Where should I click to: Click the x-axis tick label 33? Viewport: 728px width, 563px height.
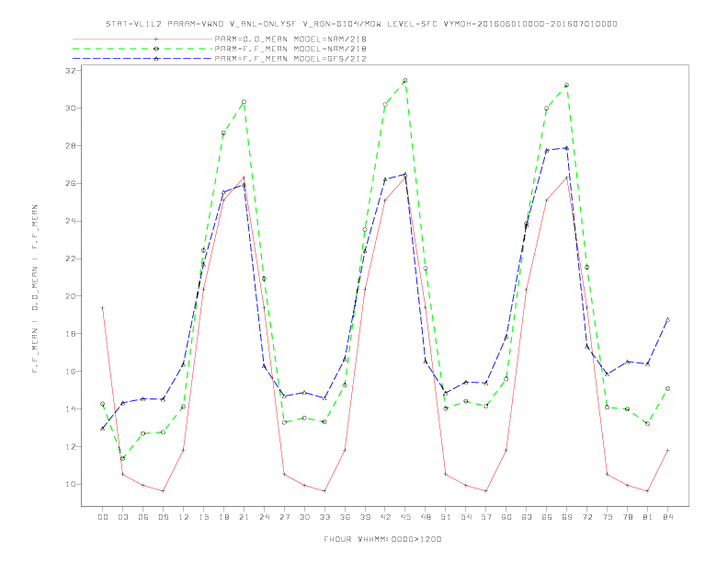pos(324,517)
